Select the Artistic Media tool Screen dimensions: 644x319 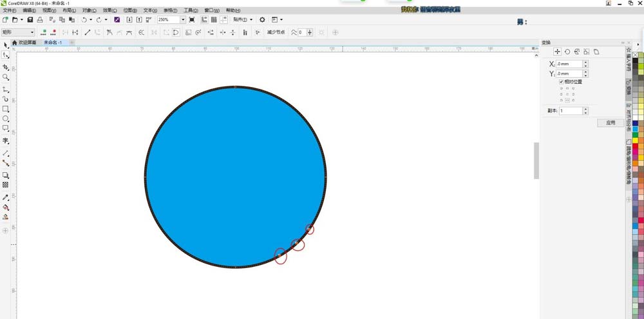point(5,99)
